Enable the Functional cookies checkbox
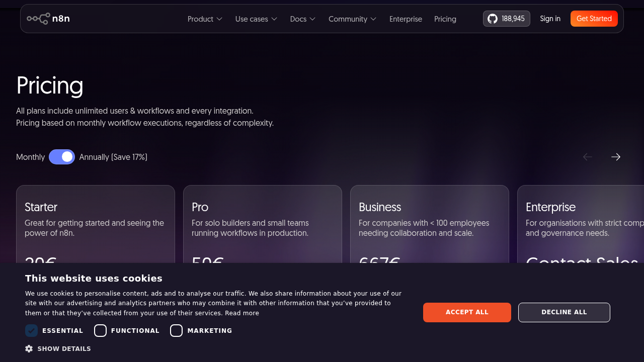The image size is (644, 362). coord(100,330)
